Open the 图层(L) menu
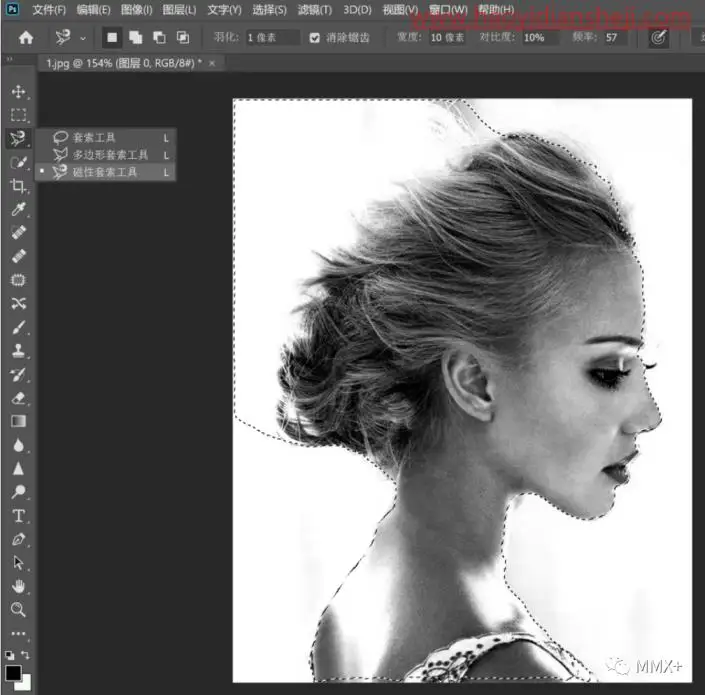 (x=179, y=9)
